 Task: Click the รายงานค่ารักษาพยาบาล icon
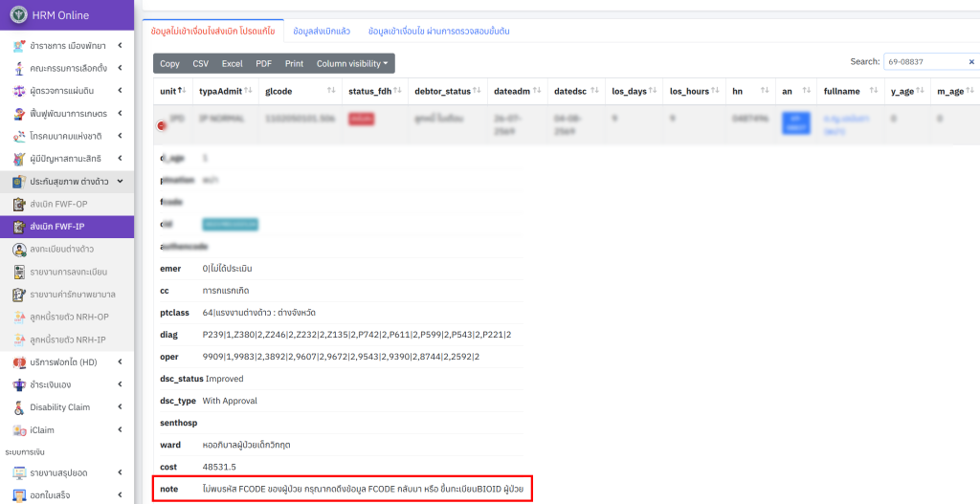tap(19, 295)
